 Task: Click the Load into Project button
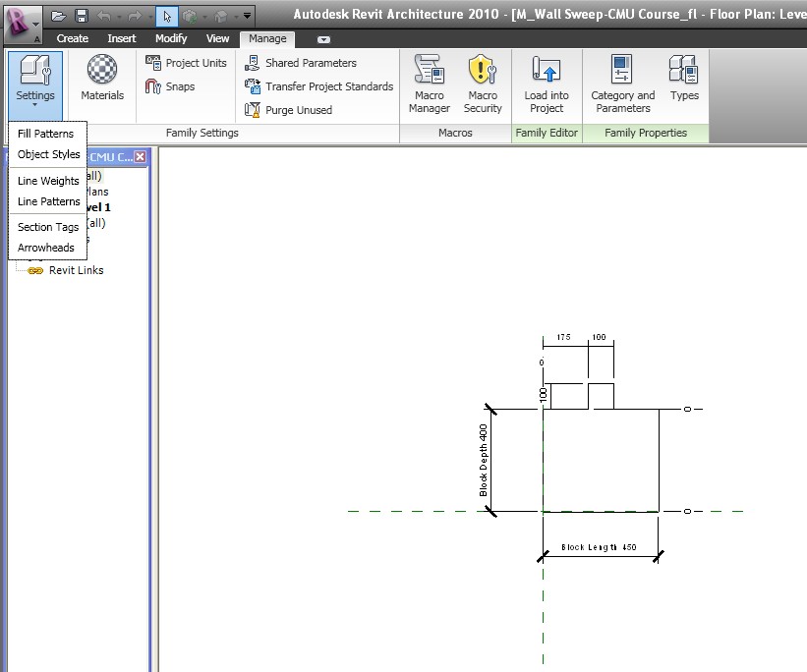click(x=547, y=83)
